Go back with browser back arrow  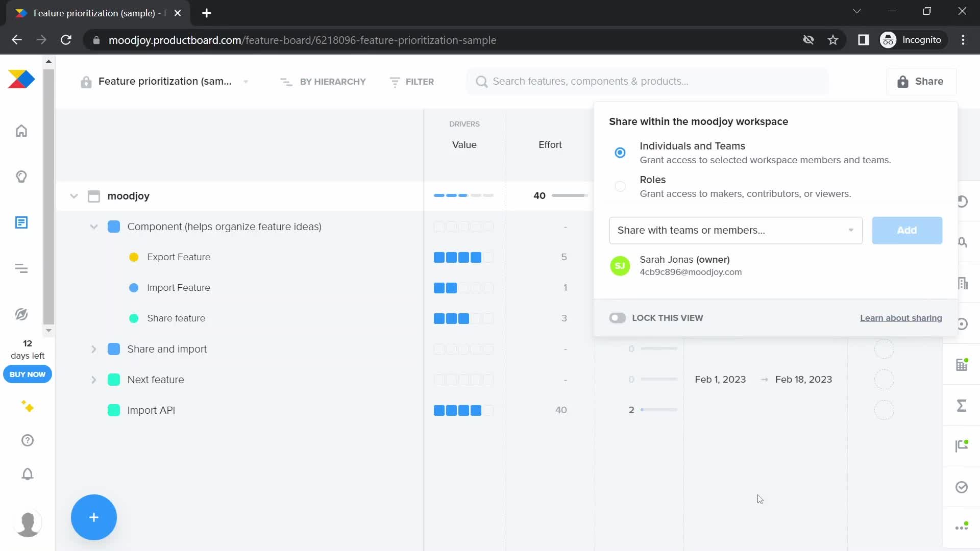coord(17,40)
